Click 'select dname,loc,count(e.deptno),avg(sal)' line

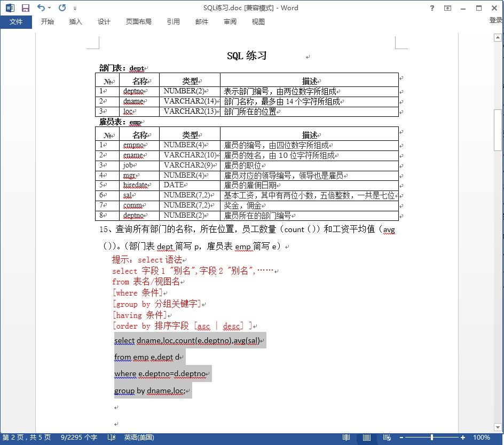187,340
